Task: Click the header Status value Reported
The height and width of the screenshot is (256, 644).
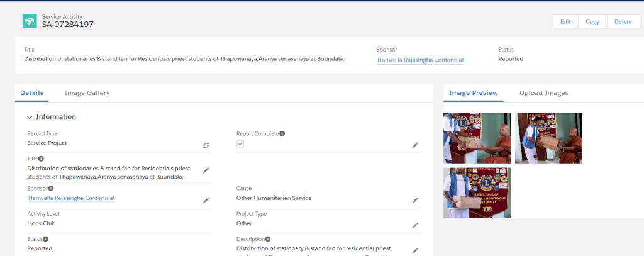Action: tap(511, 58)
